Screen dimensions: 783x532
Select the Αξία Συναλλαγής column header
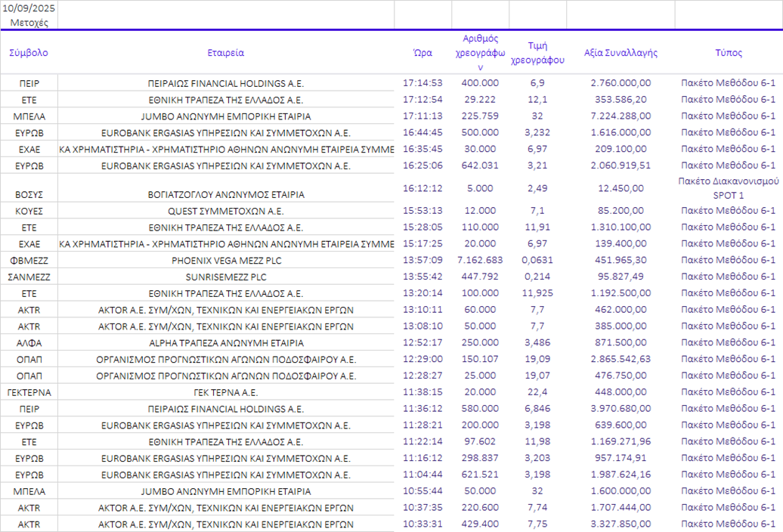tap(621, 53)
